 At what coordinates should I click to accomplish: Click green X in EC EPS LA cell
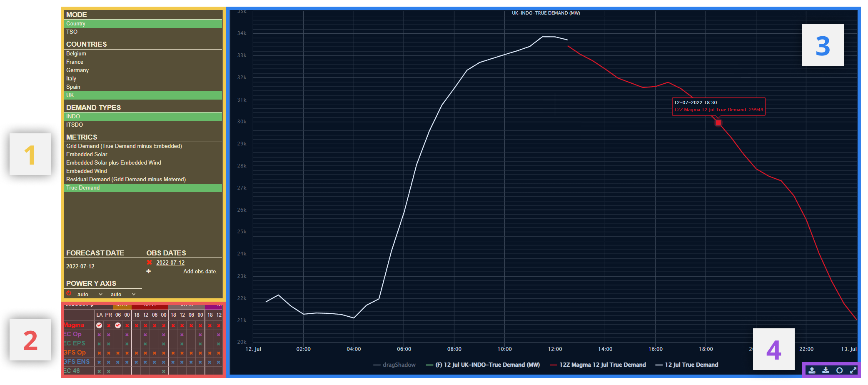click(x=99, y=344)
